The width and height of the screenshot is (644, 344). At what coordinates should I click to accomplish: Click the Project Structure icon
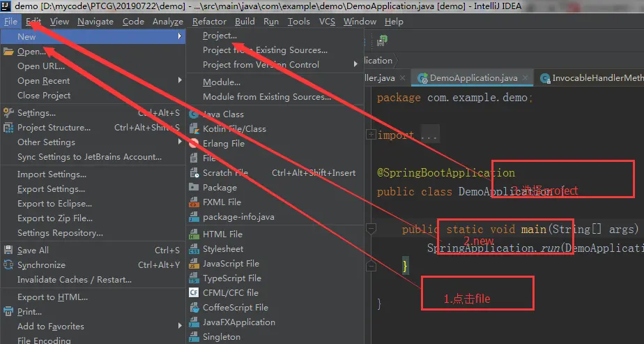(8, 128)
